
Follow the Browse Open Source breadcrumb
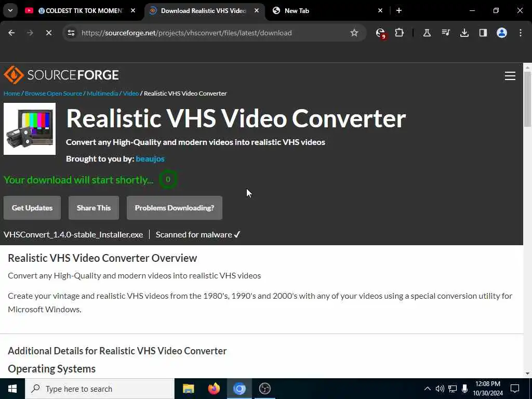[x=54, y=94]
